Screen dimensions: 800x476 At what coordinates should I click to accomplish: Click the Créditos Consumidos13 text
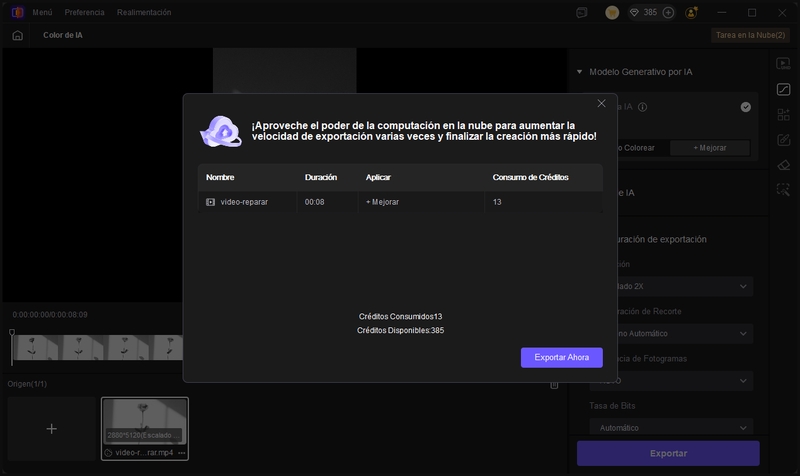pyautogui.click(x=401, y=316)
